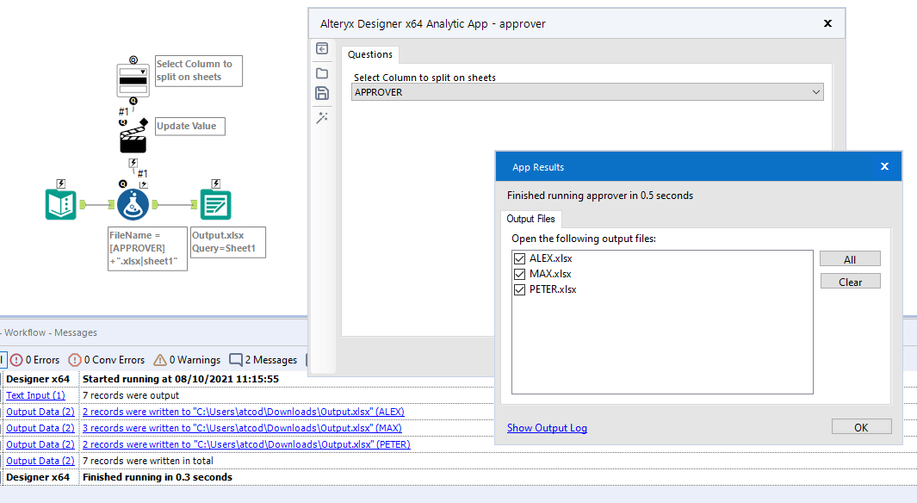The height and width of the screenshot is (503, 917).
Task: Click the open folder icon in app sidebar
Action: click(x=322, y=73)
